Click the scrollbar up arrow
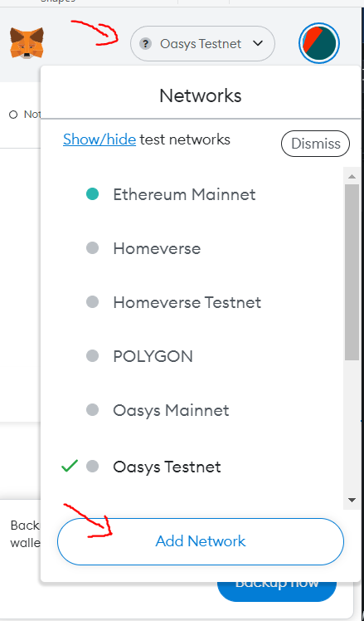364x621 pixels. tap(352, 176)
